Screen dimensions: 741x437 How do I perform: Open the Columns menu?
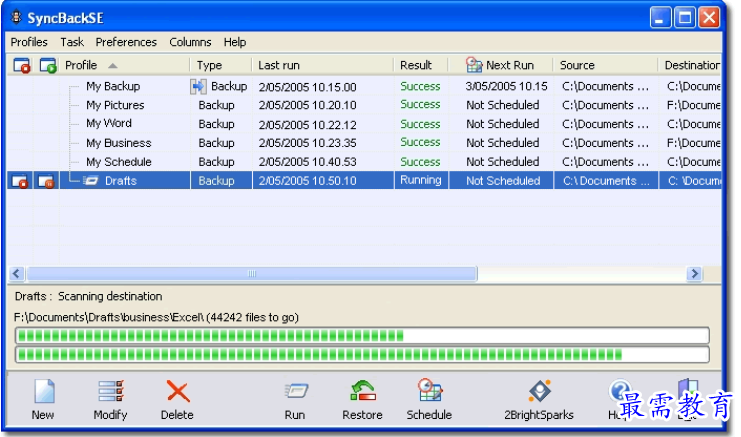(x=190, y=42)
